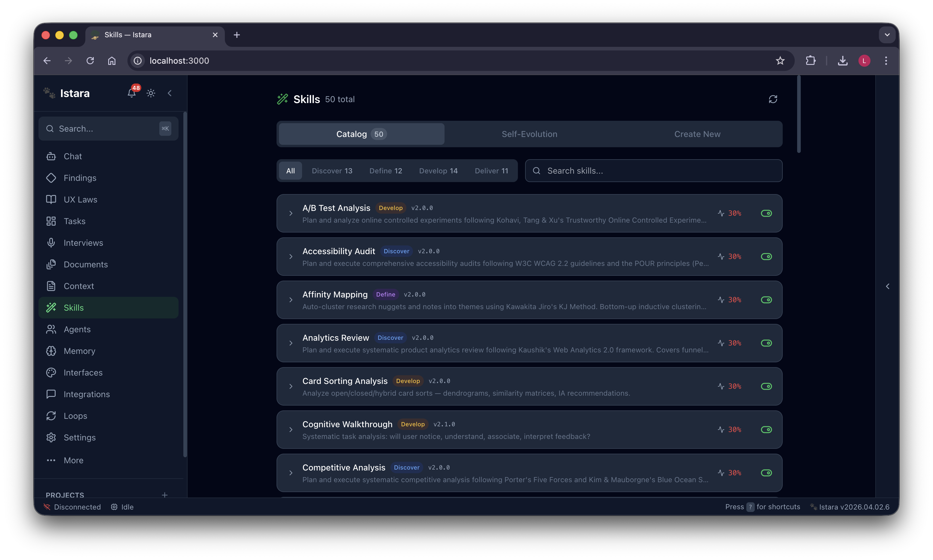This screenshot has width=933, height=560.
Task: Open the Loops sidebar item
Action: click(x=75, y=416)
